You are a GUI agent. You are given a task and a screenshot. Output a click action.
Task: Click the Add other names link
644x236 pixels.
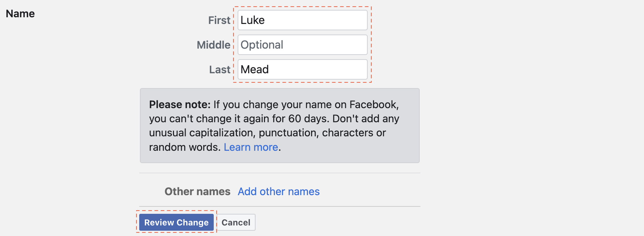click(x=279, y=192)
